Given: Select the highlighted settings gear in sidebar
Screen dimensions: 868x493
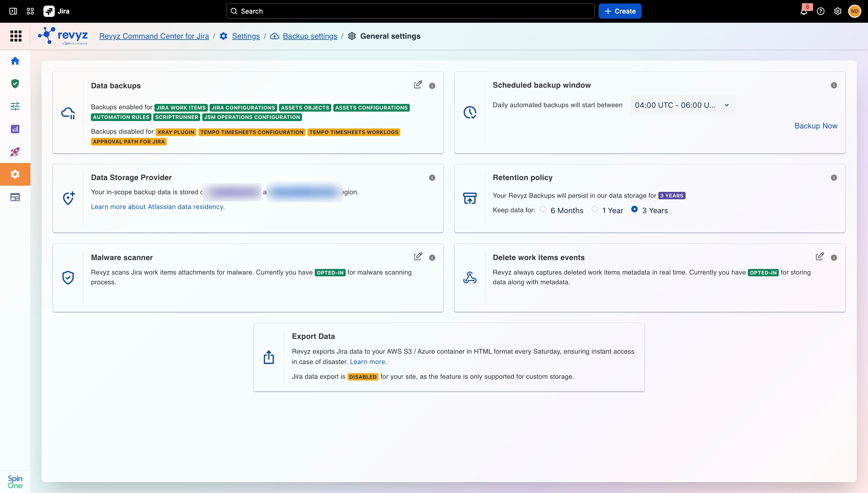Looking at the screenshot, I should pyautogui.click(x=15, y=174).
